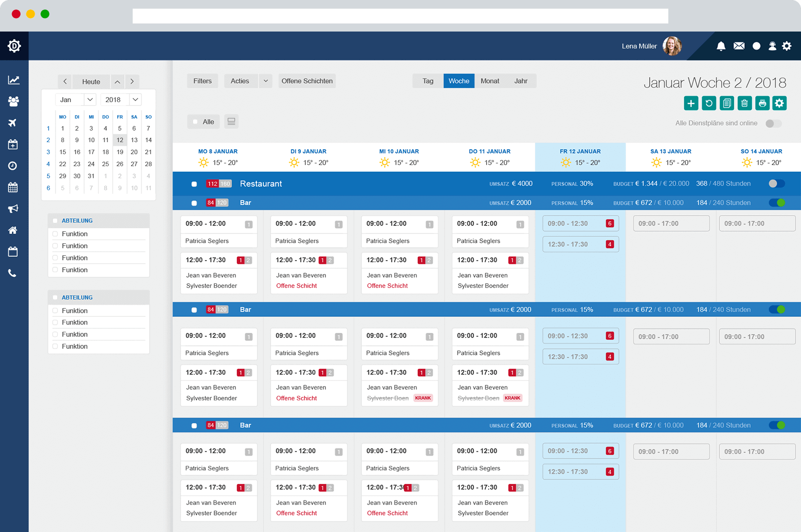Toggle the Restaurant row switch
Screen dimensions: 801x532
(777, 184)
